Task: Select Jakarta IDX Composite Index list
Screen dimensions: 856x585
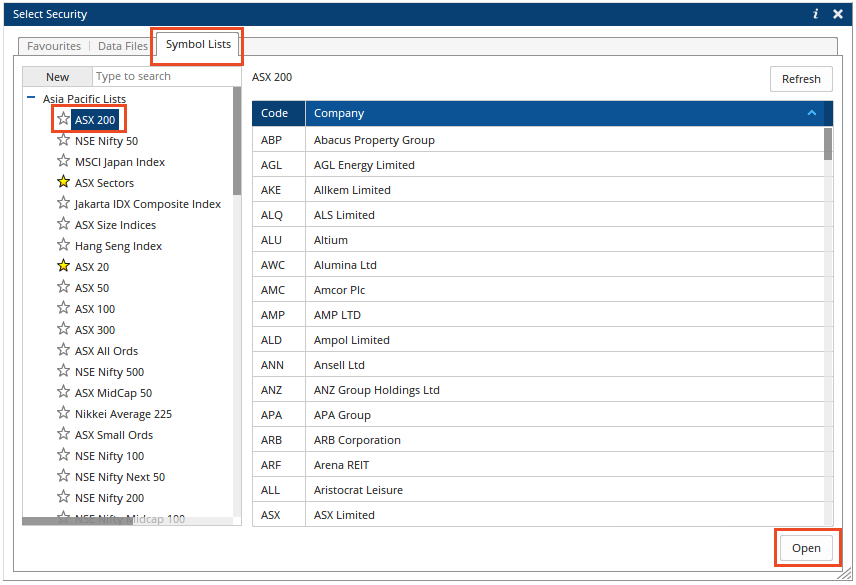Action: [147, 204]
